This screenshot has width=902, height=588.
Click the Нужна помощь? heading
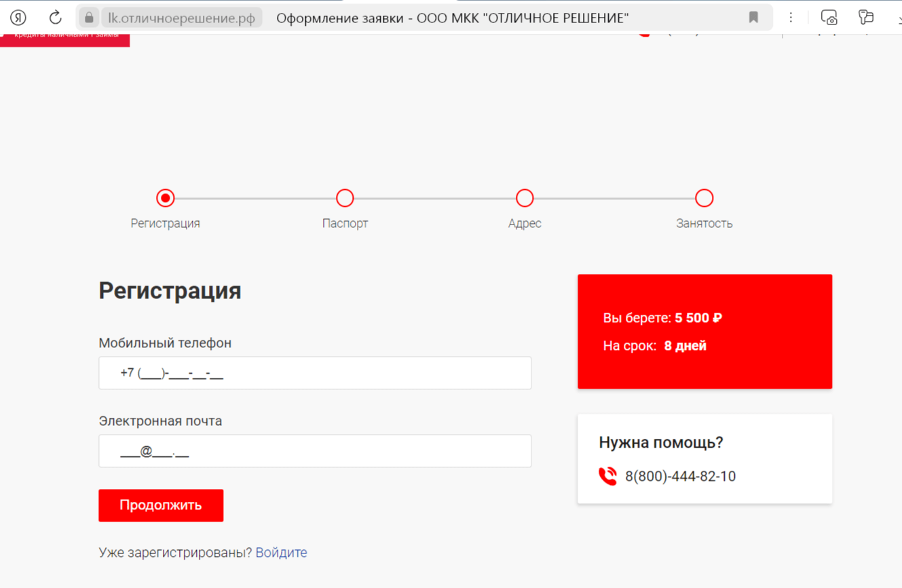[x=661, y=443]
